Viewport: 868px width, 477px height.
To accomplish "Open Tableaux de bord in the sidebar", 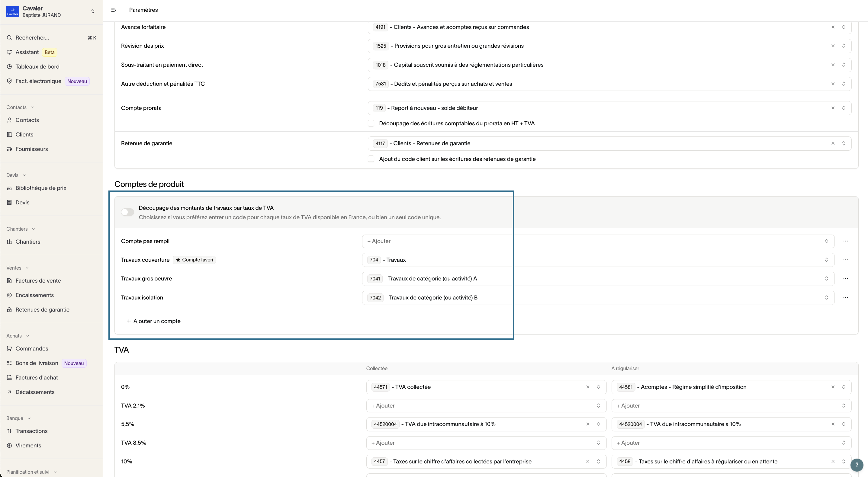I will coord(37,67).
